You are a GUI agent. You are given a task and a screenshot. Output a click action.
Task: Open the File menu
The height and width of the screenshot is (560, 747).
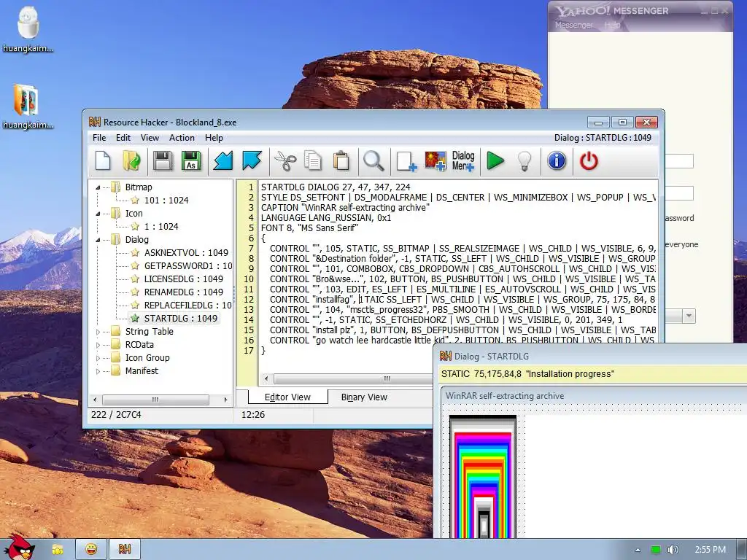click(x=99, y=138)
